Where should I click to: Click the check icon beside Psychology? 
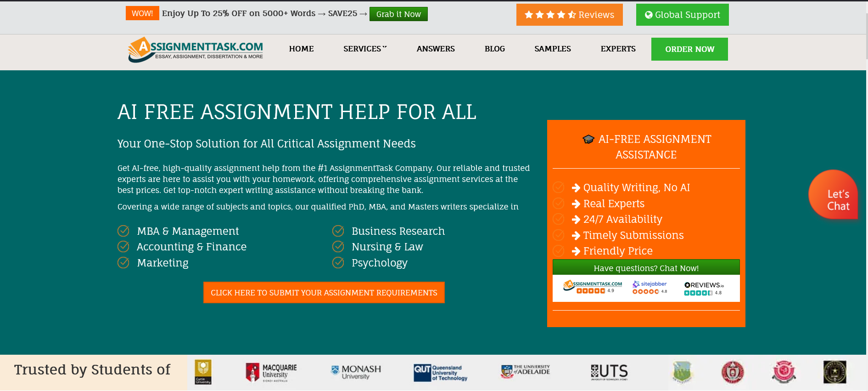pos(338,262)
